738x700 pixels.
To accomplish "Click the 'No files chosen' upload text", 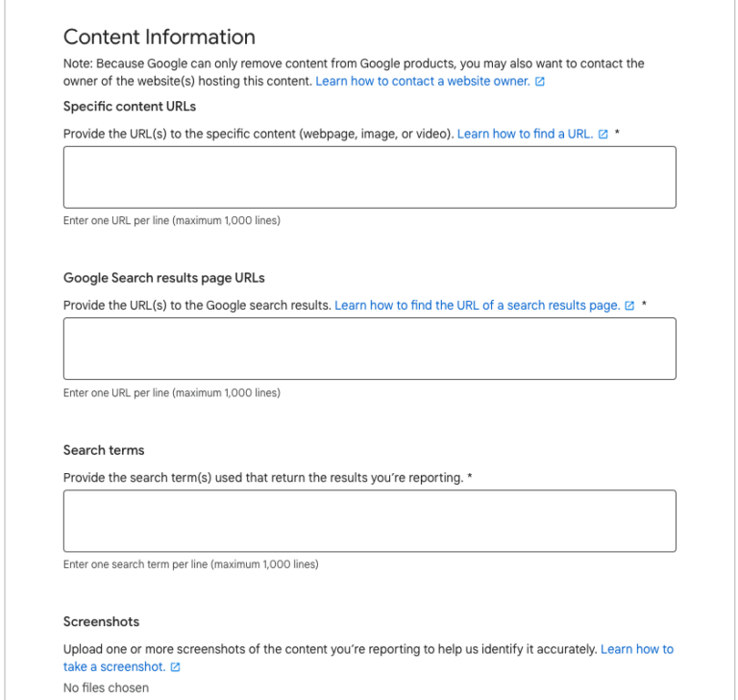I will click(106, 687).
